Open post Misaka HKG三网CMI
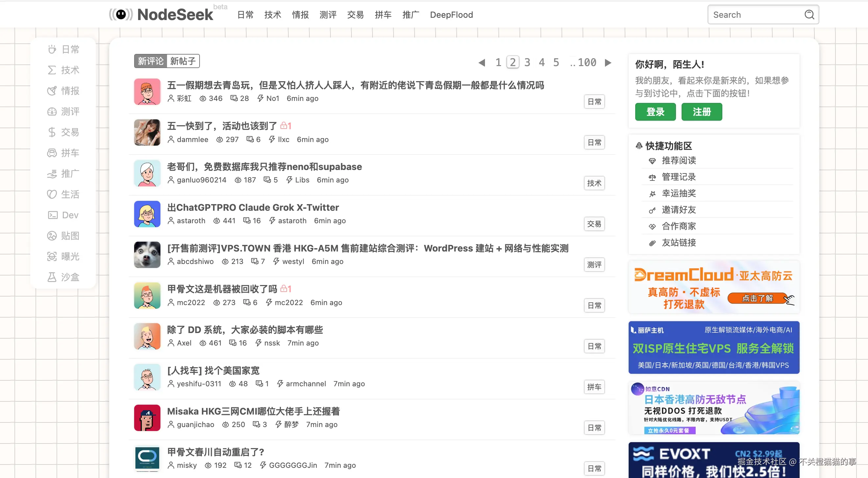 point(253,411)
